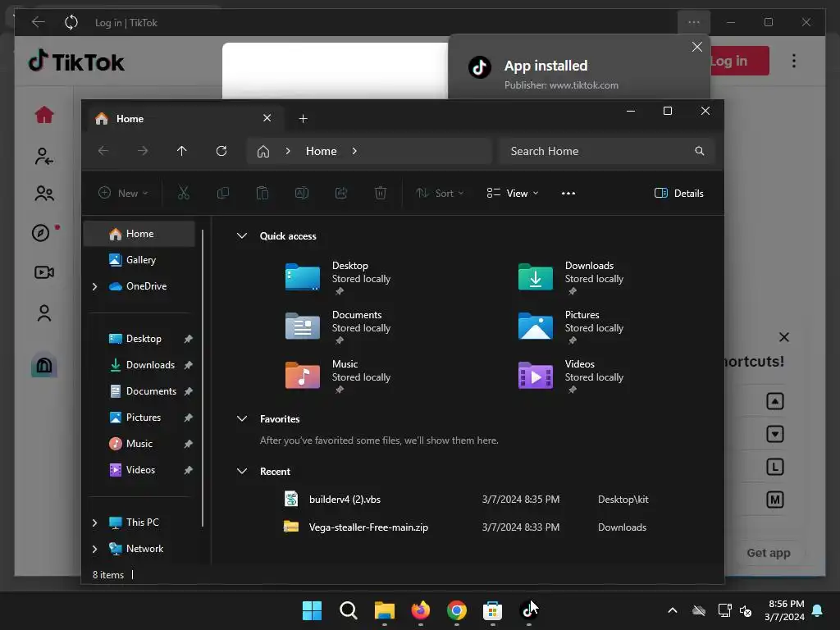
Task: Click the Get app button on TikTok
Action: pos(769,553)
